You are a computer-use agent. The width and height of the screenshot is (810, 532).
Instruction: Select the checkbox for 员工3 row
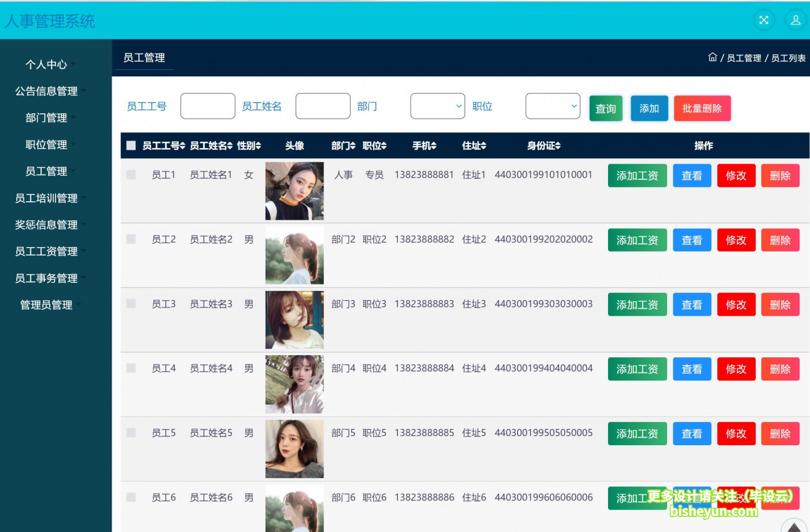(131, 304)
